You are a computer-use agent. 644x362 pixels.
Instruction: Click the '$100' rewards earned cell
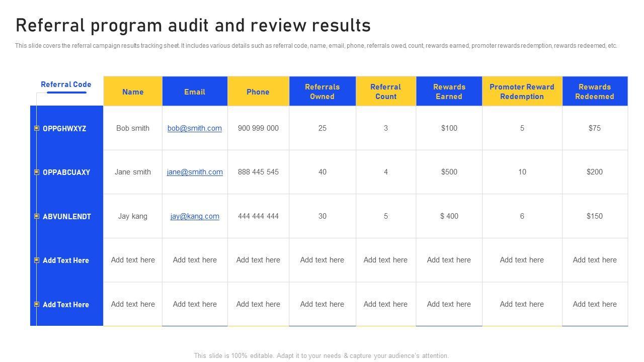(x=449, y=128)
